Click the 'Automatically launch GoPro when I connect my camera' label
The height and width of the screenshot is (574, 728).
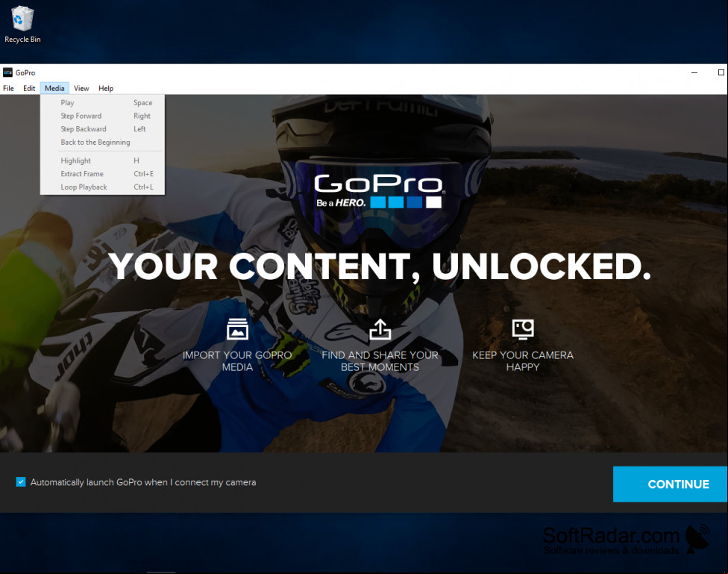(143, 482)
